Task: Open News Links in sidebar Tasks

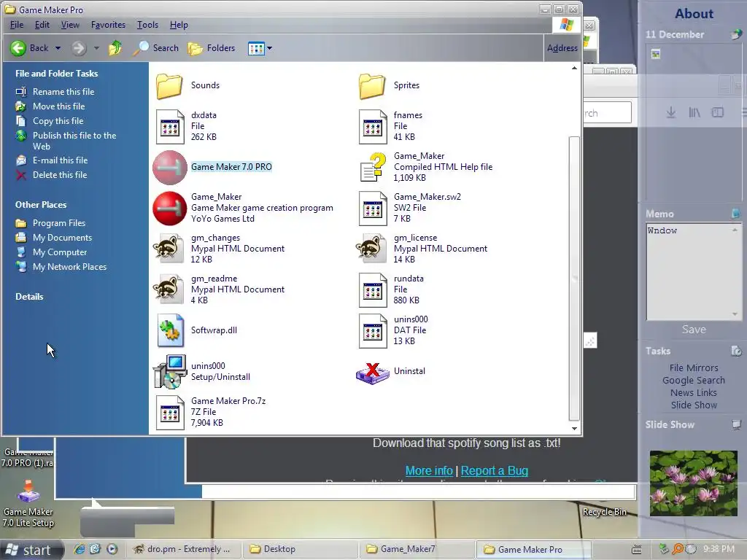Action: click(x=694, y=393)
